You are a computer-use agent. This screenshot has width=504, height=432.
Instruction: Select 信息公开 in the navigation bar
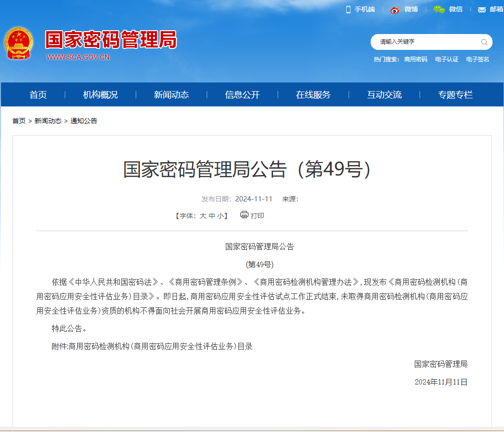click(242, 95)
